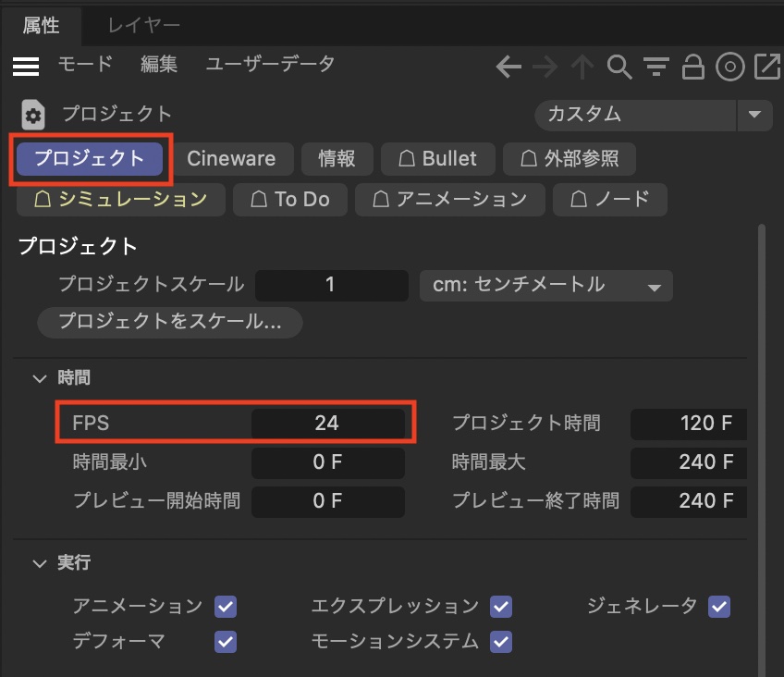Click the FPS value field
This screenshot has height=677, width=784.
[x=327, y=424]
